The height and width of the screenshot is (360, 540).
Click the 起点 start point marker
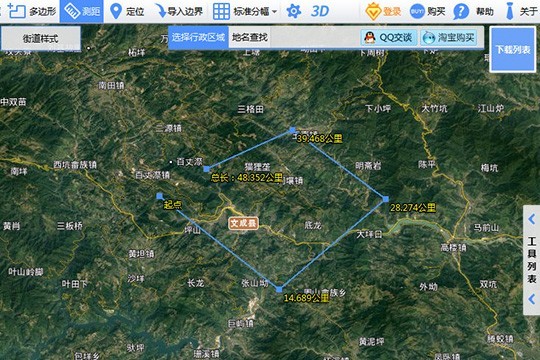(159, 196)
